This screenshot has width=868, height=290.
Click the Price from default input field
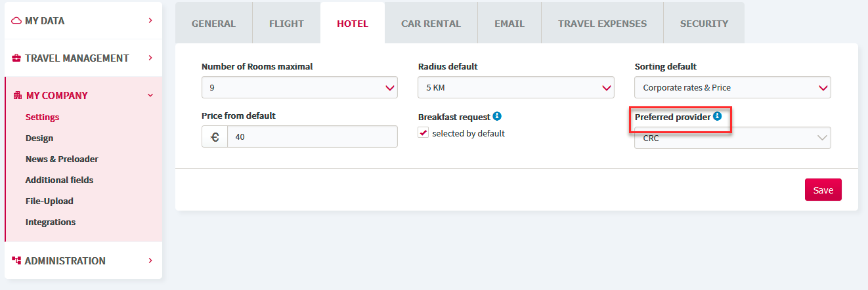[x=313, y=136]
